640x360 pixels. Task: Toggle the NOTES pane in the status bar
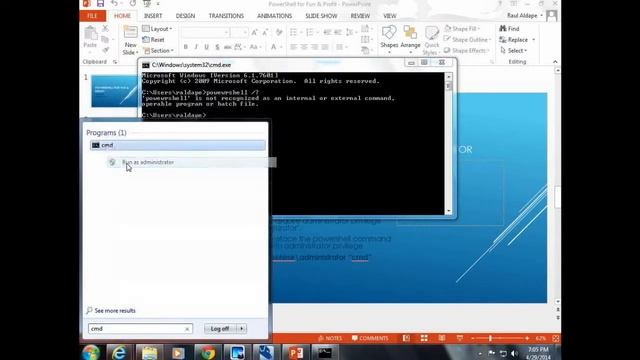click(330, 338)
